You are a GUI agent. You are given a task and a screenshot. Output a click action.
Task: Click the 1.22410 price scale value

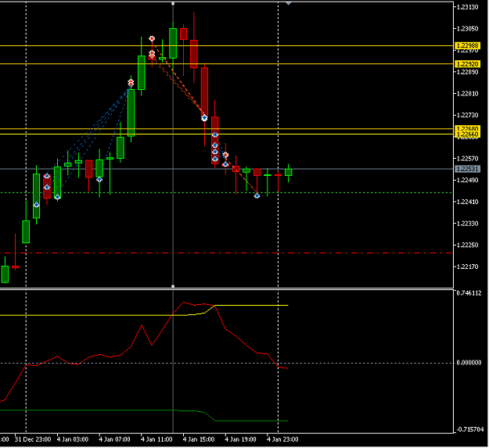[x=467, y=202]
